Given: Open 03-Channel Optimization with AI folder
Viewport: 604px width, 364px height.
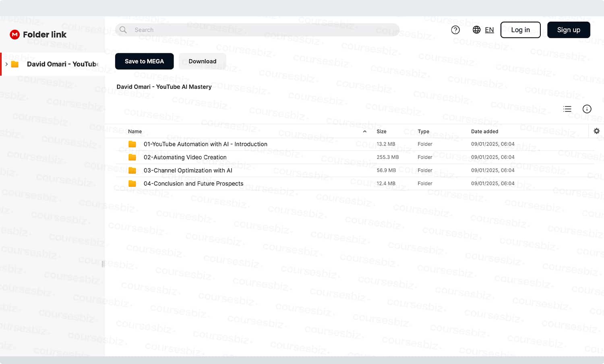Looking at the screenshot, I should pos(188,170).
